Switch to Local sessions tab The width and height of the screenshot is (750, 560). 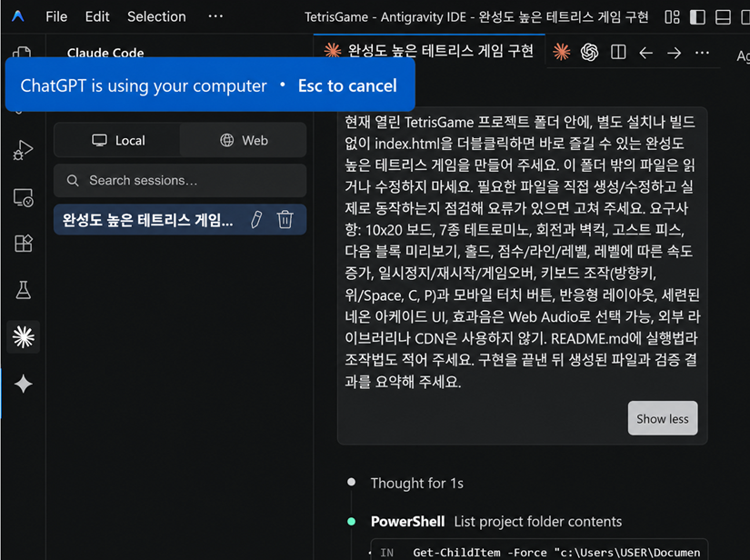pos(117,140)
